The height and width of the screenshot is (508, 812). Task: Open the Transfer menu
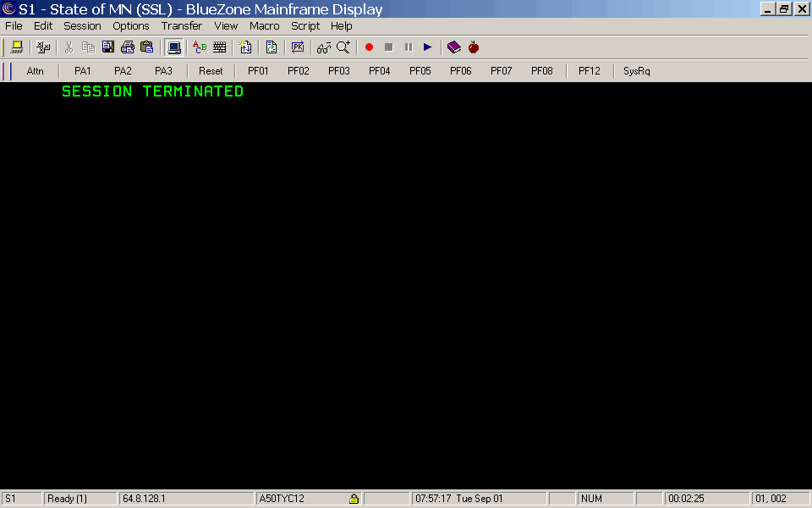(x=182, y=26)
